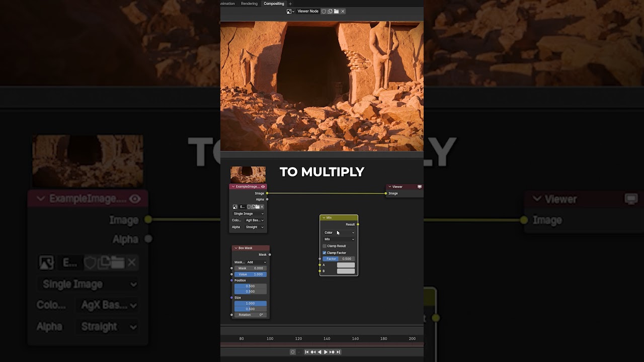The image size is (644, 362).
Task: Click the new image copy icon in header
Action: pos(330,11)
